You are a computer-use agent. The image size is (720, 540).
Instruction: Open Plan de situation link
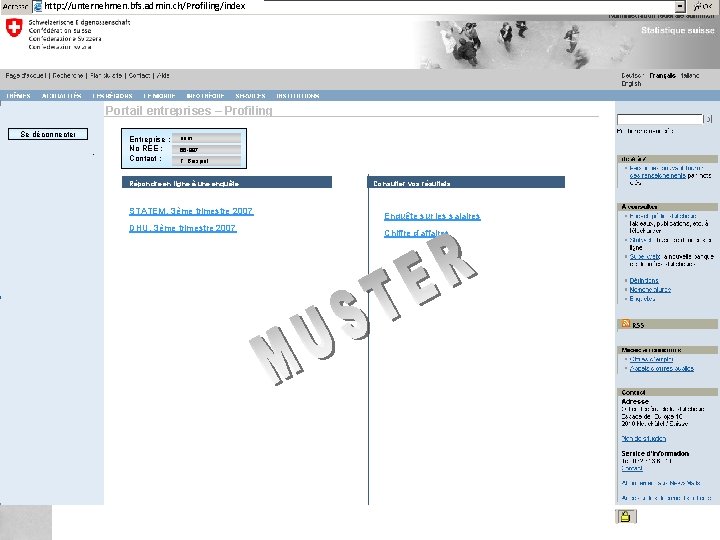coord(643,439)
